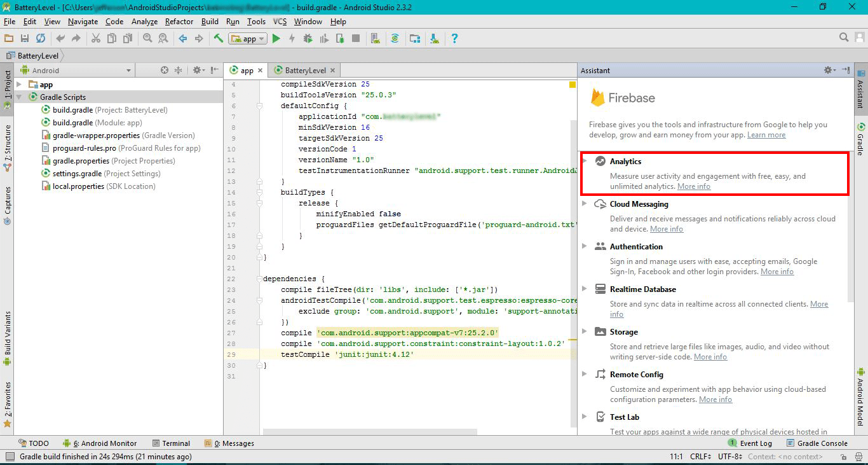Click the Apply Changes lightning icon
This screenshot has height=465, width=868.
tap(292, 39)
